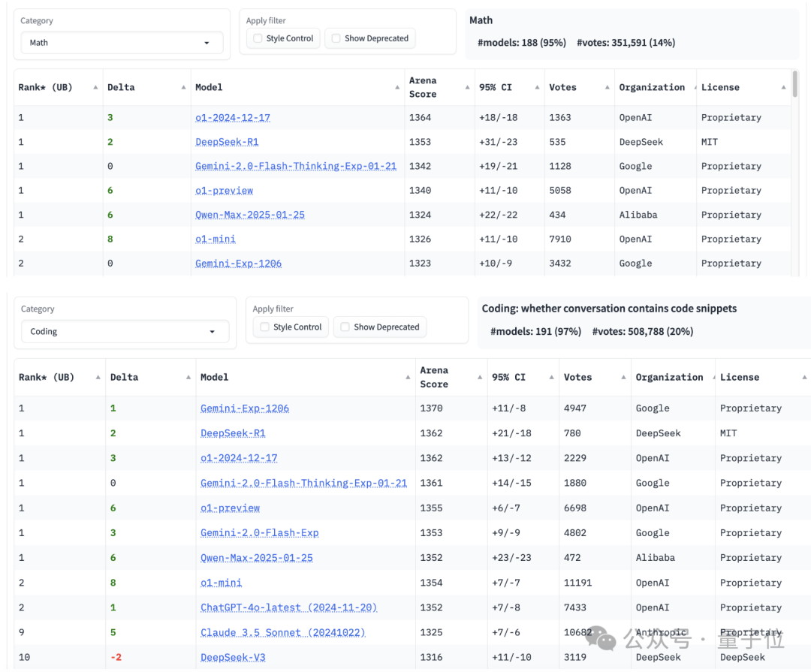Open DeepSeek-R1 link in Coding table
The width and height of the screenshot is (811, 672).
(x=233, y=433)
